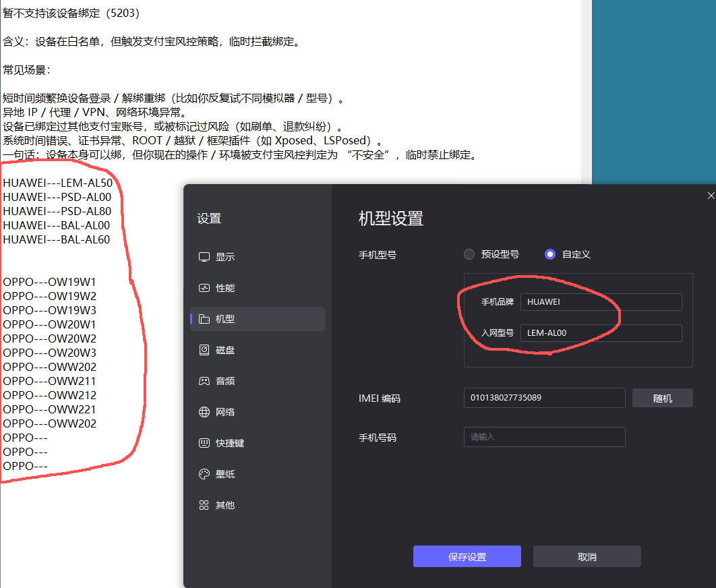Click the IMEI 编码 input field
716x588 pixels.
pyautogui.click(x=544, y=398)
